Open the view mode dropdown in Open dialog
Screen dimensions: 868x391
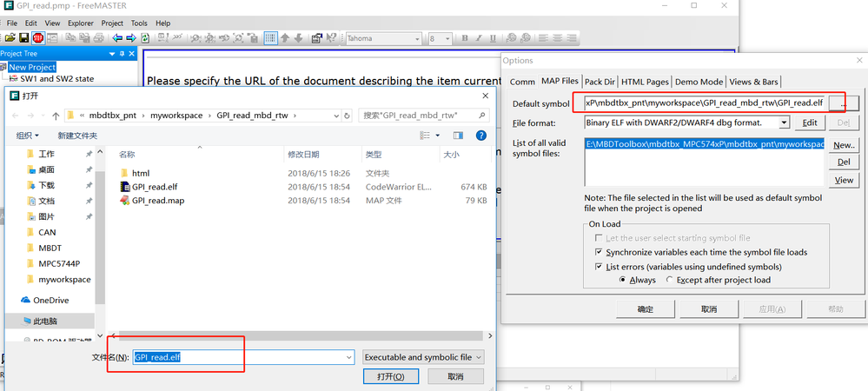(x=438, y=136)
